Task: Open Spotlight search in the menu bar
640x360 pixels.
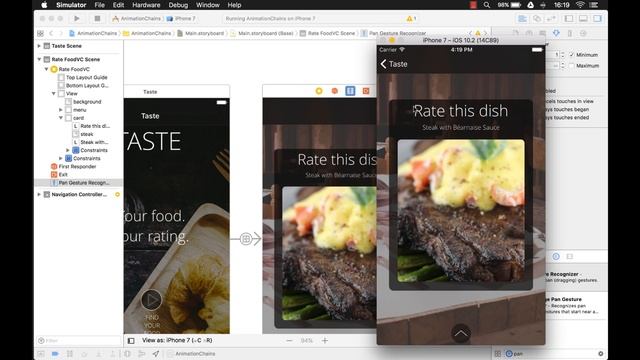Action: pyautogui.click(x=487, y=5)
